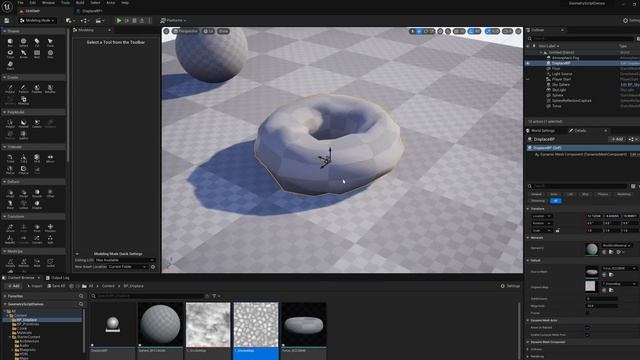Select the Disc shape tool
Viewport: 640px width, 360px height.
[50, 54]
